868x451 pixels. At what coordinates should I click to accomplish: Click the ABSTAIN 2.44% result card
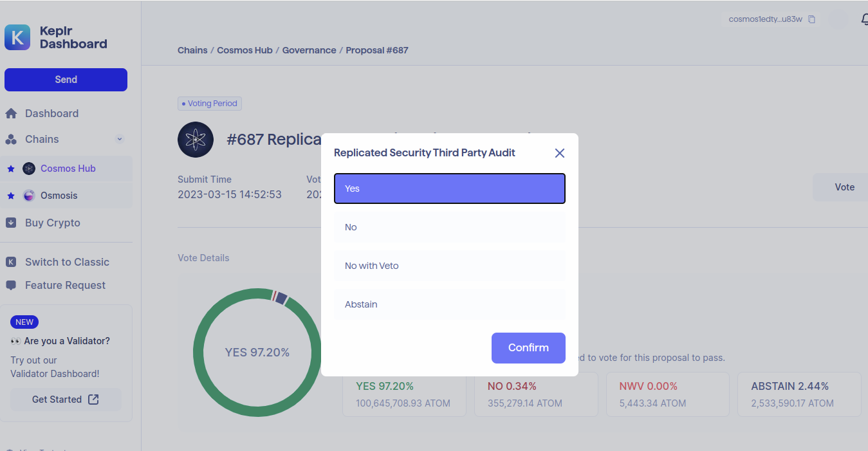[799, 394]
